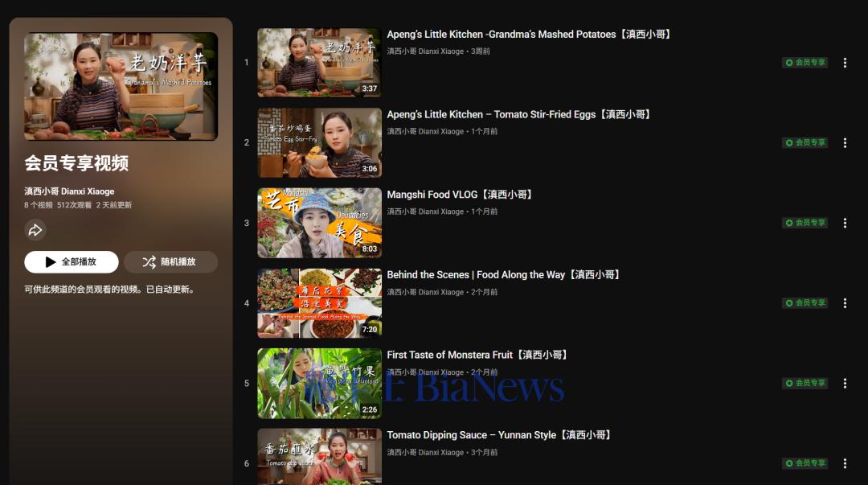The height and width of the screenshot is (485, 868).
Task: Click members-only badge on Mangshi Food VLOG row
Action: tap(805, 223)
